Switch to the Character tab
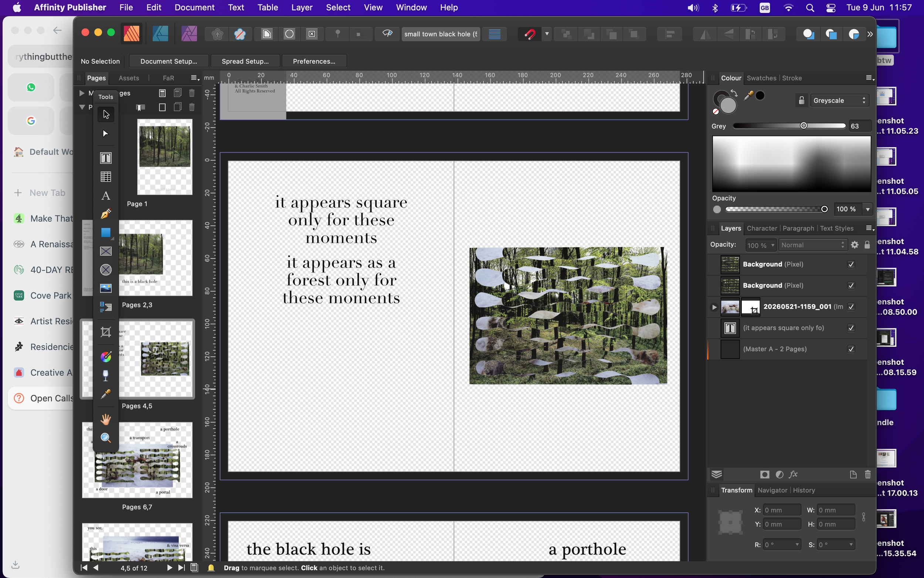 (x=761, y=228)
